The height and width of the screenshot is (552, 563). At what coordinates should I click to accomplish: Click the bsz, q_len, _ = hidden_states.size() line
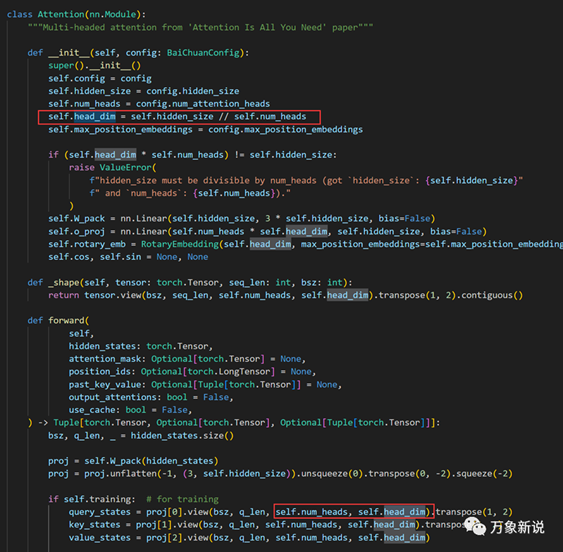click(x=141, y=436)
